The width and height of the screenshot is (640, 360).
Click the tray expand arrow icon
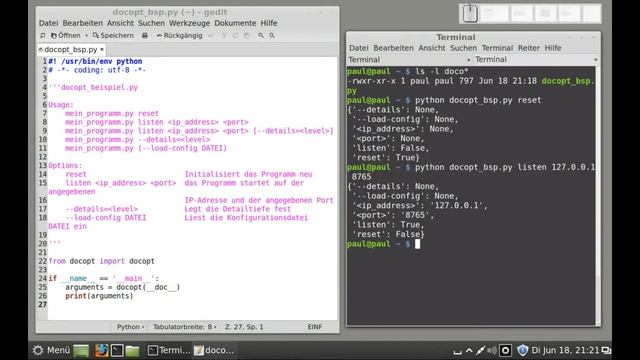pyautogui.click(x=469, y=351)
